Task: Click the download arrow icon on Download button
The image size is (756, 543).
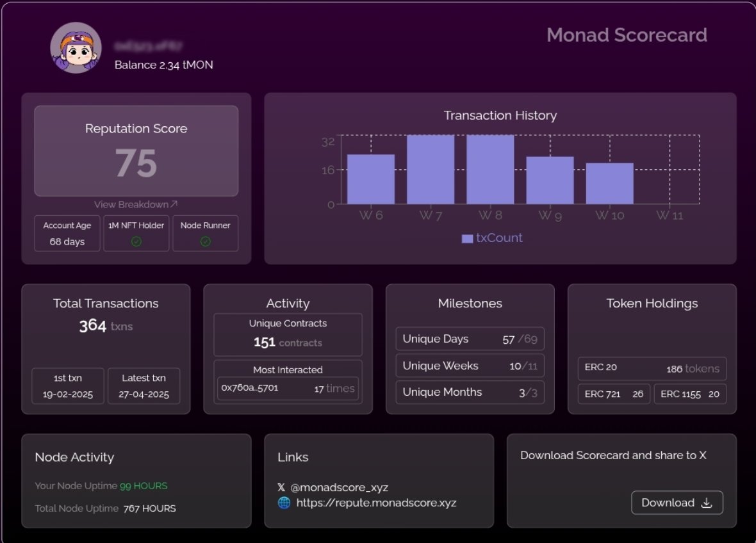Action: pos(707,503)
